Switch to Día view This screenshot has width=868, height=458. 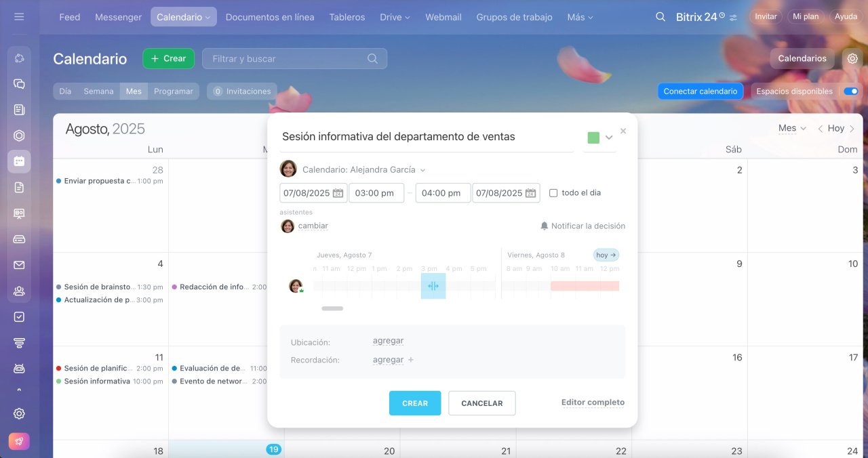[65, 91]
